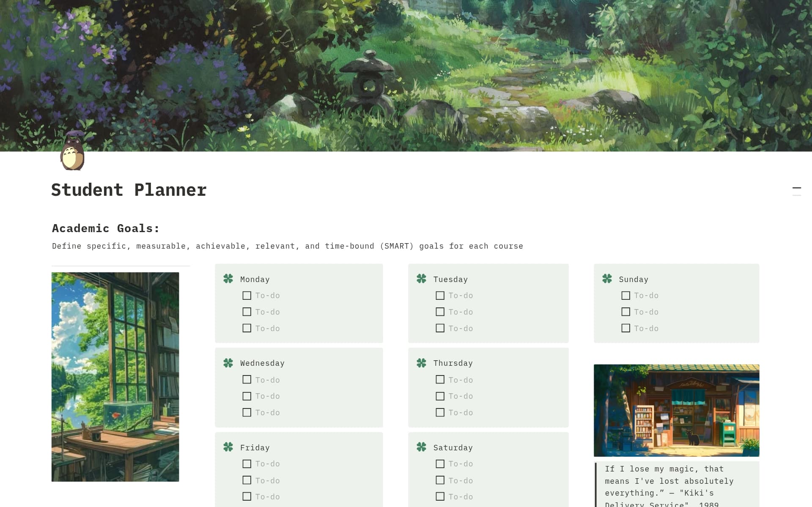Screen dimensions: 812x507
Task: Click the clover icon next to Saturday
Action: coord(422,447)
